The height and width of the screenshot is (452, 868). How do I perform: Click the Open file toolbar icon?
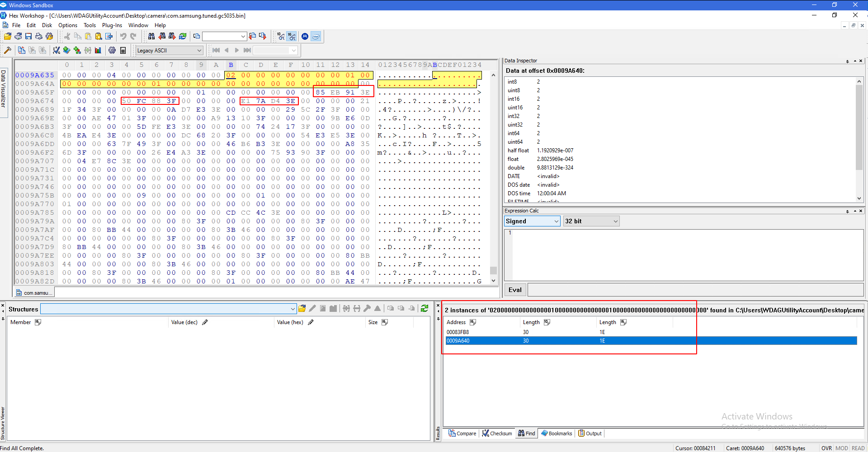coord(8,37)
